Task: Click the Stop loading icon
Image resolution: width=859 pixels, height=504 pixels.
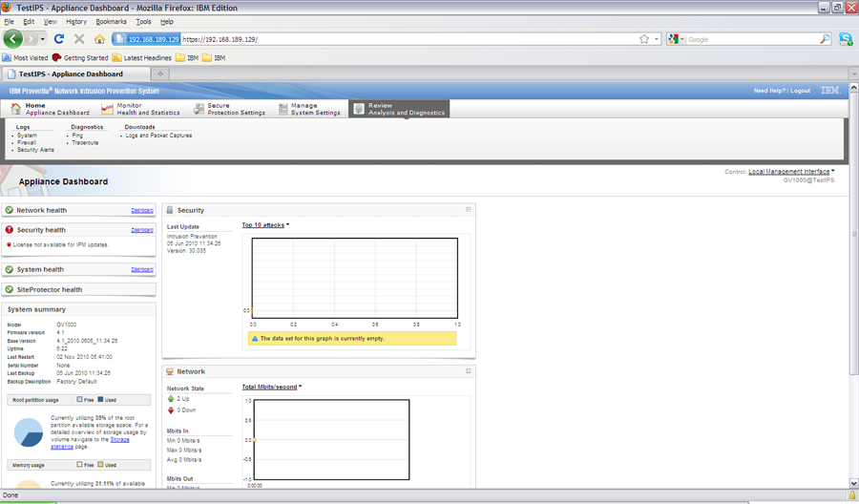Action: 79,39
